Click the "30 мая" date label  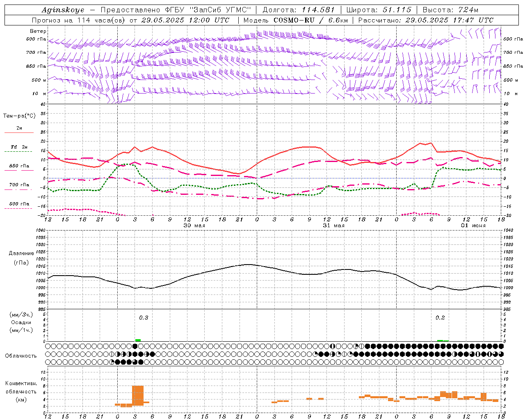(x=194, y=226)
